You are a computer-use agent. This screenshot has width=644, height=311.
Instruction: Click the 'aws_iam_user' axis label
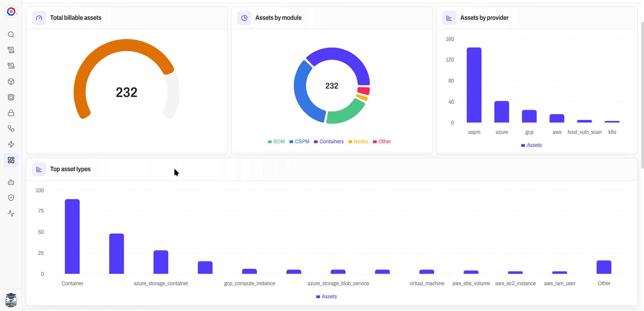tap(559, 283)
